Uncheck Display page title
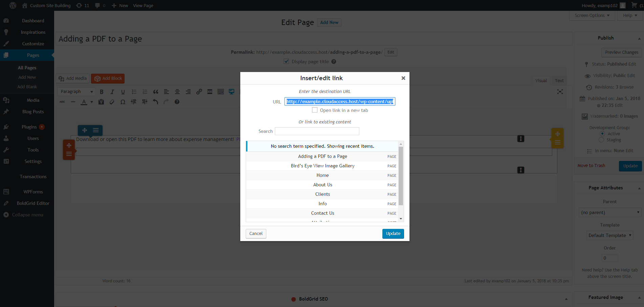The width and height of the screenshot is (644, 307). tap(286, 61)
